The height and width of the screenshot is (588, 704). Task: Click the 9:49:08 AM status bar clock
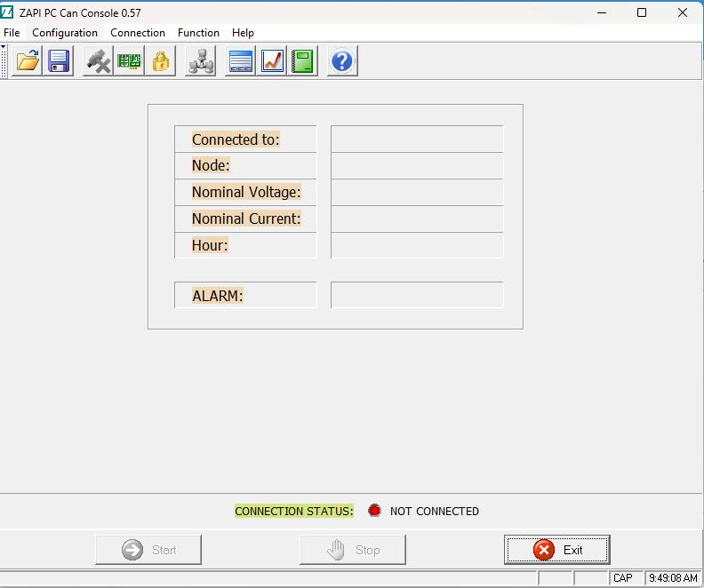tap(673, 578)
